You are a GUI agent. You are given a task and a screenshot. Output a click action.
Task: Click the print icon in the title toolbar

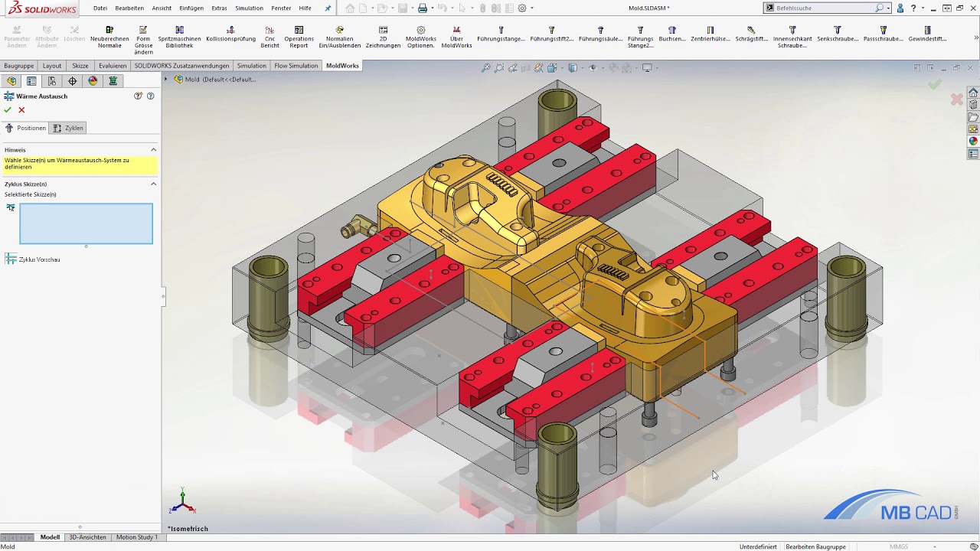coord(422,8)
